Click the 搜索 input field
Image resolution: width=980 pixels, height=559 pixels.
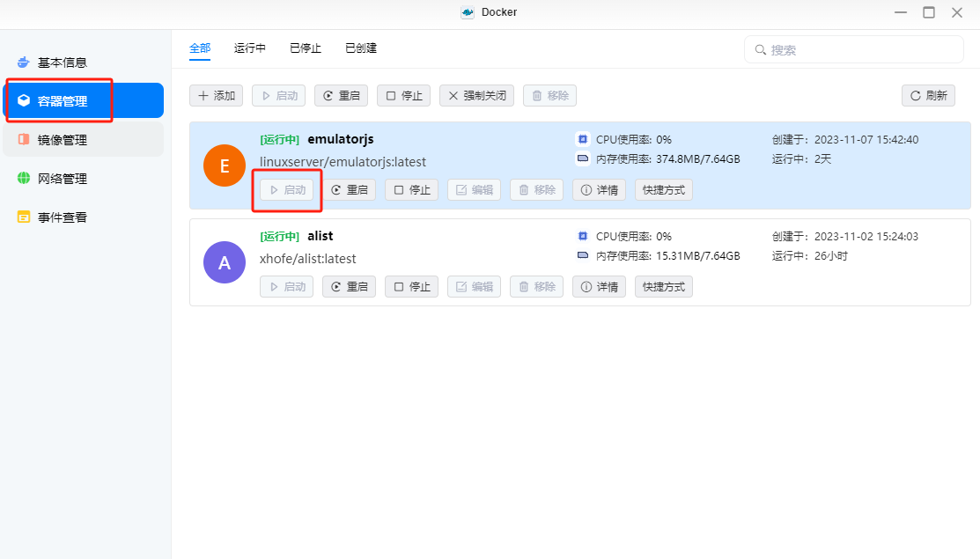pyautogui.click(x=854, y=49)
